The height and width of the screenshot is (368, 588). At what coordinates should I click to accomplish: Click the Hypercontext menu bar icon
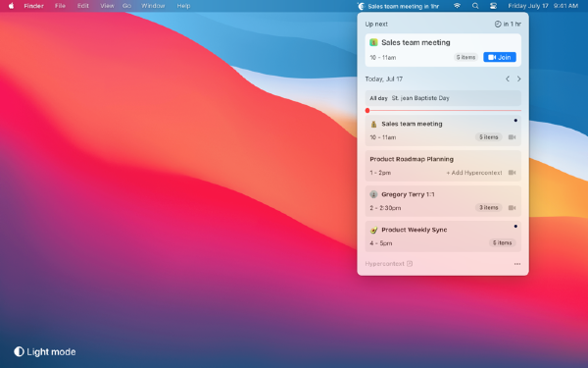361,6
